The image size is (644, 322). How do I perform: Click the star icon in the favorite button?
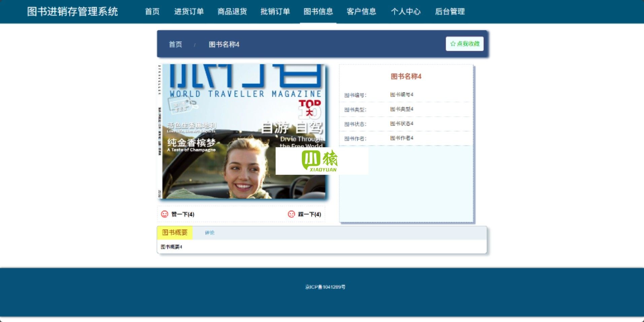pyautogui.click(x=453, y=44)
